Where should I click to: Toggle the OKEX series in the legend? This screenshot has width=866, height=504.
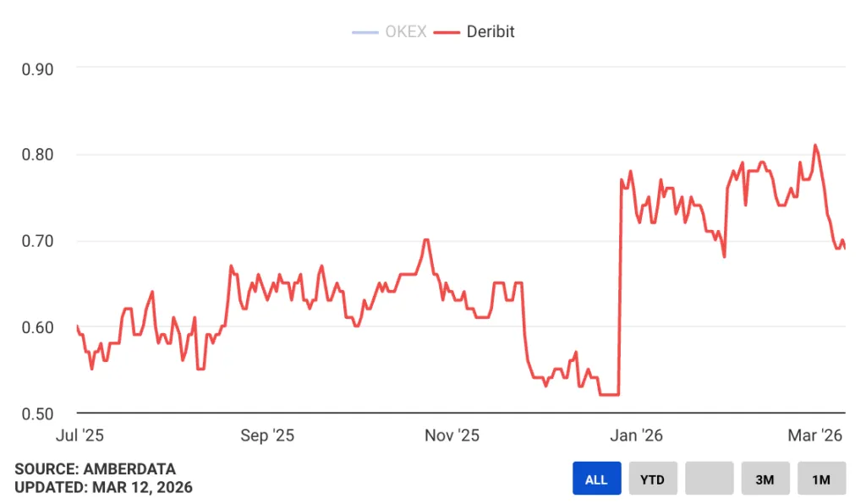(x=405, y=32)
